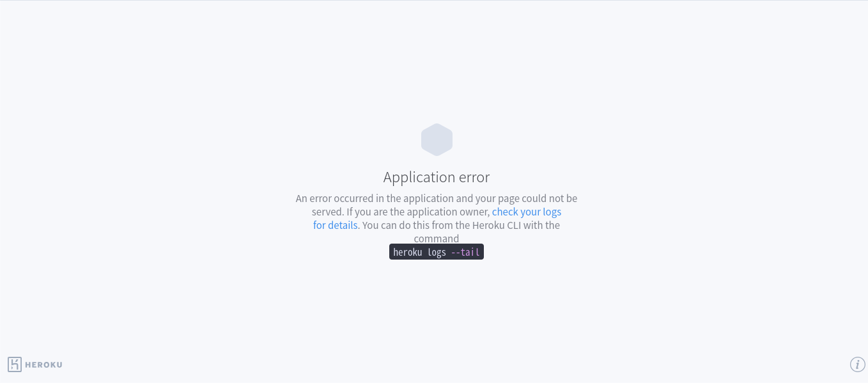Open the info circle icon

(x=857, y=364)
